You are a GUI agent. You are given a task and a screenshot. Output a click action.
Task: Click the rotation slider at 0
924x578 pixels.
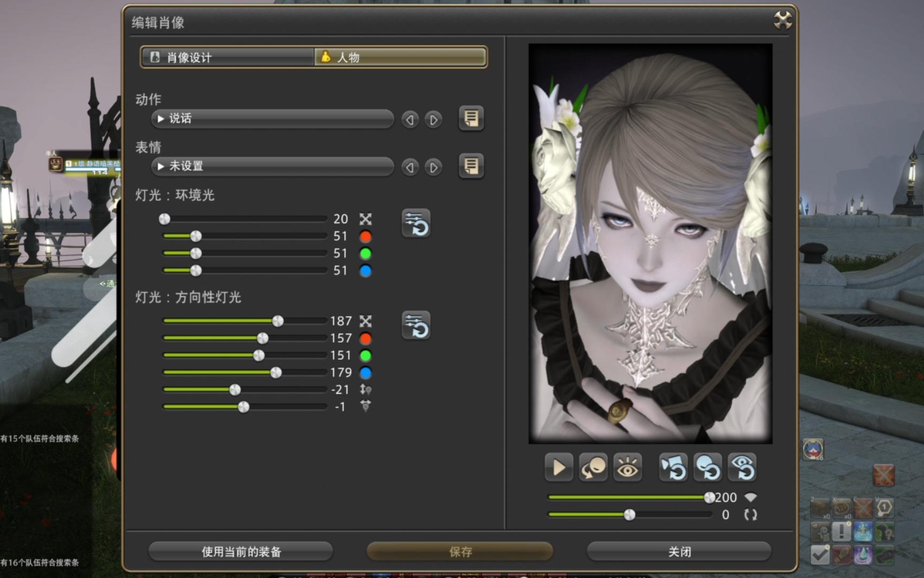(631, 515)
